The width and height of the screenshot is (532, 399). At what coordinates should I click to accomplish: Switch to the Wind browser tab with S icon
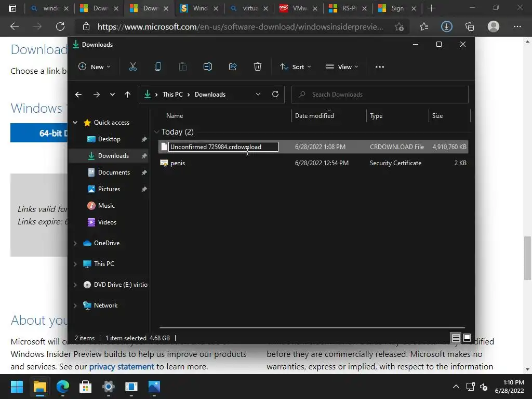point(199,8)
